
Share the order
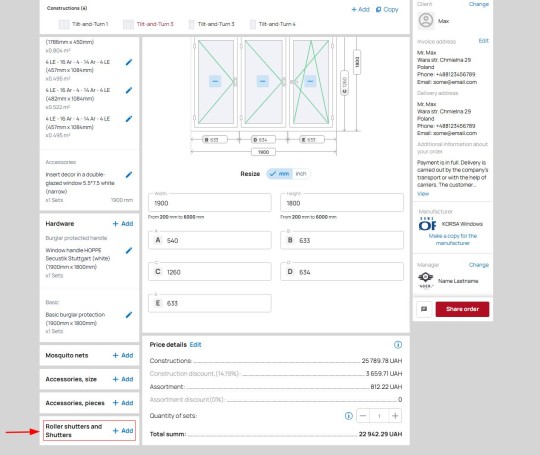point(462,309)
